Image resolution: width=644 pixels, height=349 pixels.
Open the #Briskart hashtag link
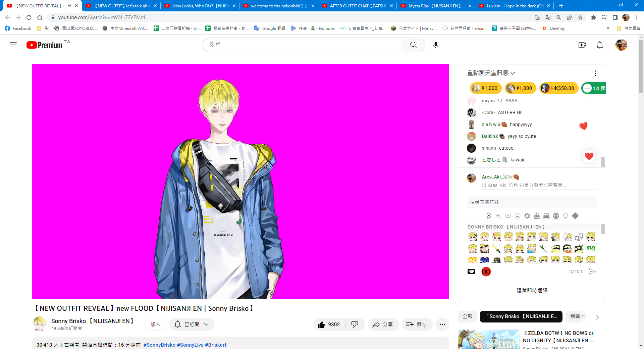(x=216, y=345)
